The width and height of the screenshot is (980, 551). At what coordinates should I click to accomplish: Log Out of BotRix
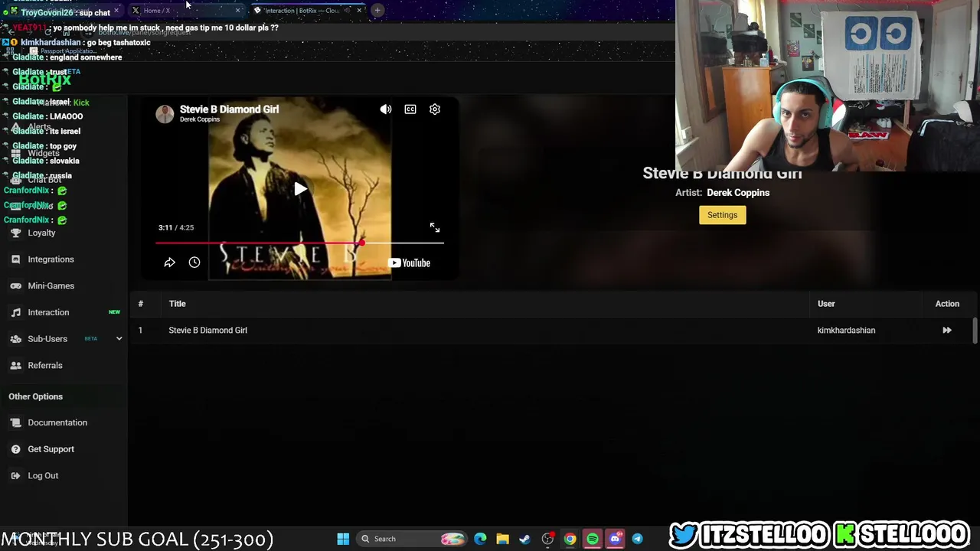pyautogui.click(x=43, y=476)
